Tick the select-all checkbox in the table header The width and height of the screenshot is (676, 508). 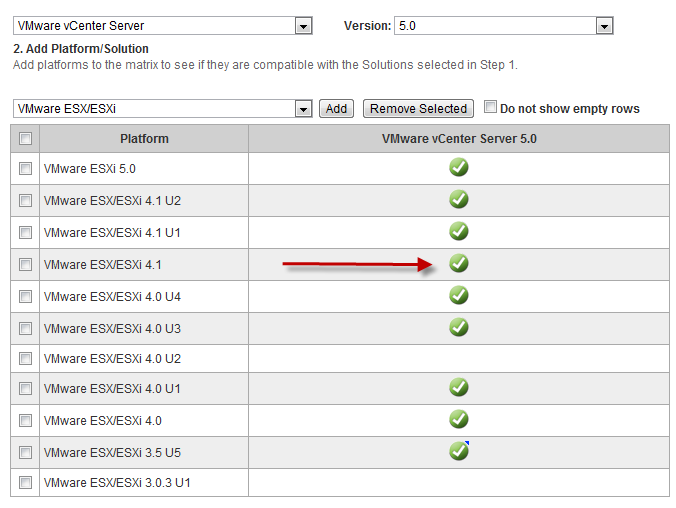click(25, 138)
